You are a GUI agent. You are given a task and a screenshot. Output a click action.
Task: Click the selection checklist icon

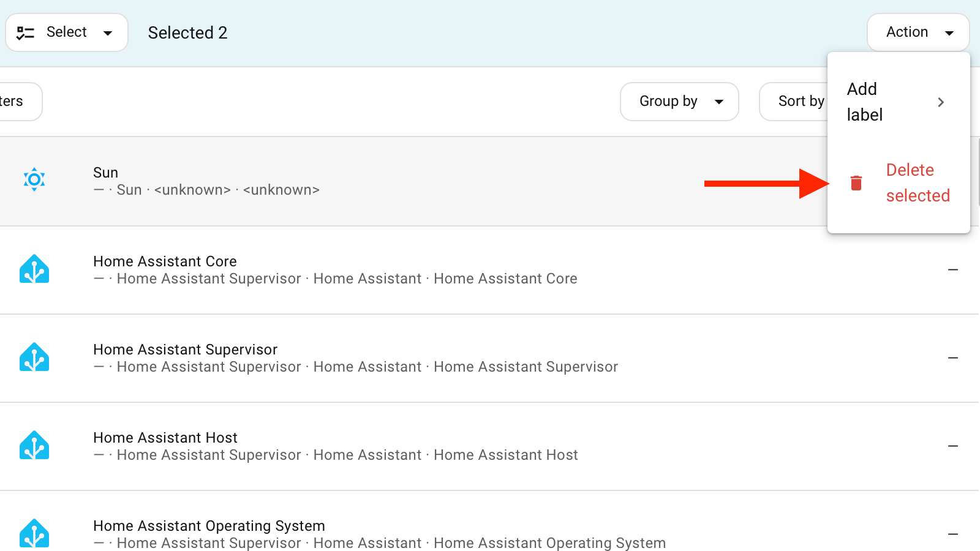[x=25, y=32]
